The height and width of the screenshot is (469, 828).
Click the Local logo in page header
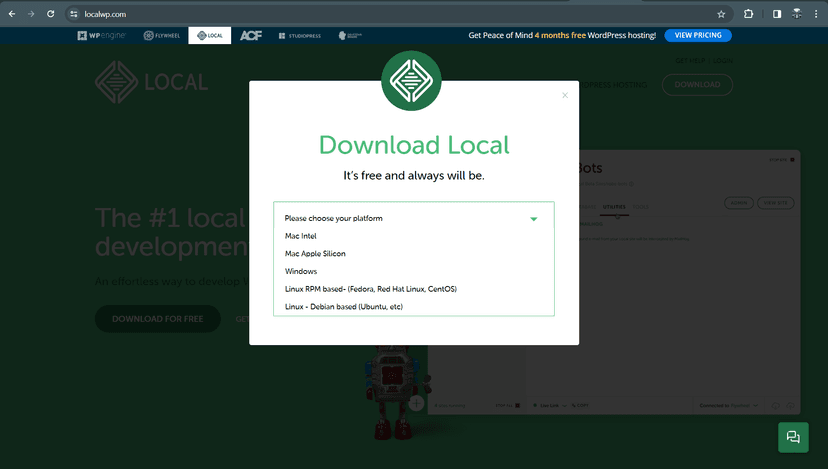point(152,82)
